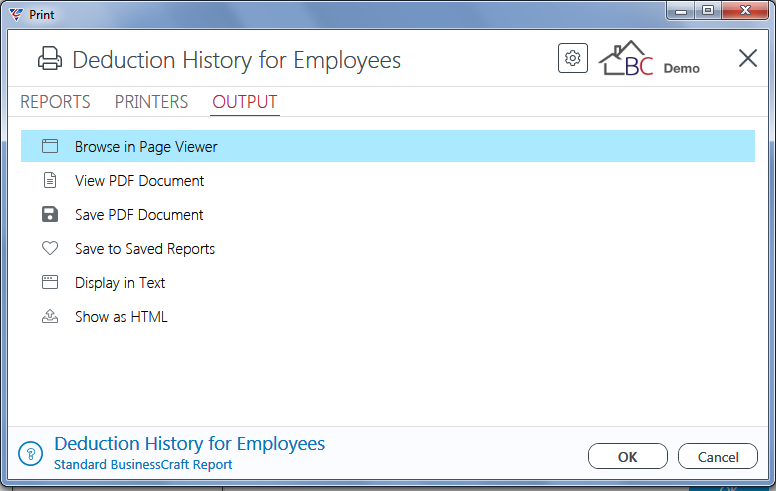Click the Save PDF floppy disk icon
This screenshot has width=776, height=491.
point(50,214)
